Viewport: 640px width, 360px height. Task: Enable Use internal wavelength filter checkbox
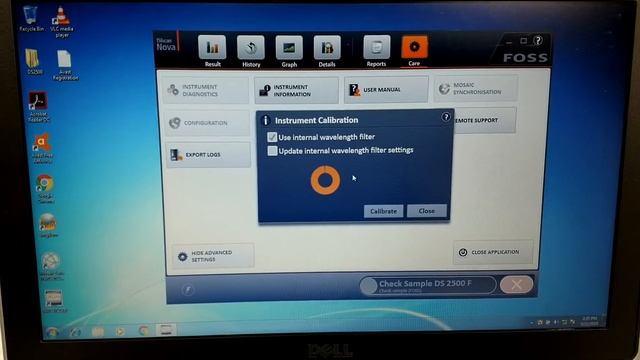[272, 137]
